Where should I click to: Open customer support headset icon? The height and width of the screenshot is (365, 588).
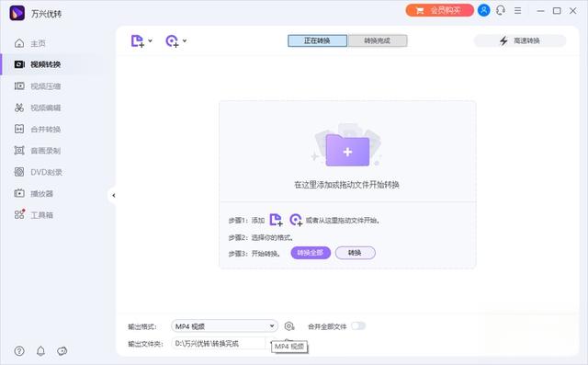coord(501,10)
